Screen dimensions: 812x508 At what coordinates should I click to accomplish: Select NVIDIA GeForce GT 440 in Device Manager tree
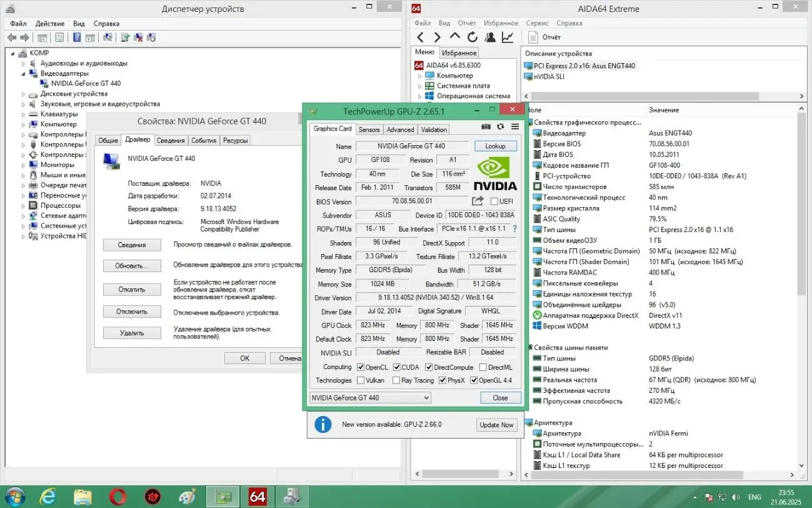[x=86, y=83]
